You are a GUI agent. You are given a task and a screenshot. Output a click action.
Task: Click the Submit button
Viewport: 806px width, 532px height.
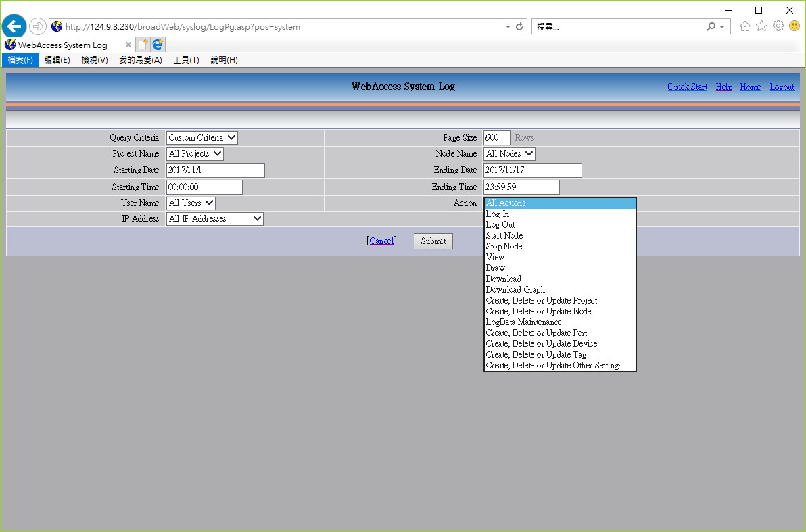pyautogui.click(x=433, y=241)
